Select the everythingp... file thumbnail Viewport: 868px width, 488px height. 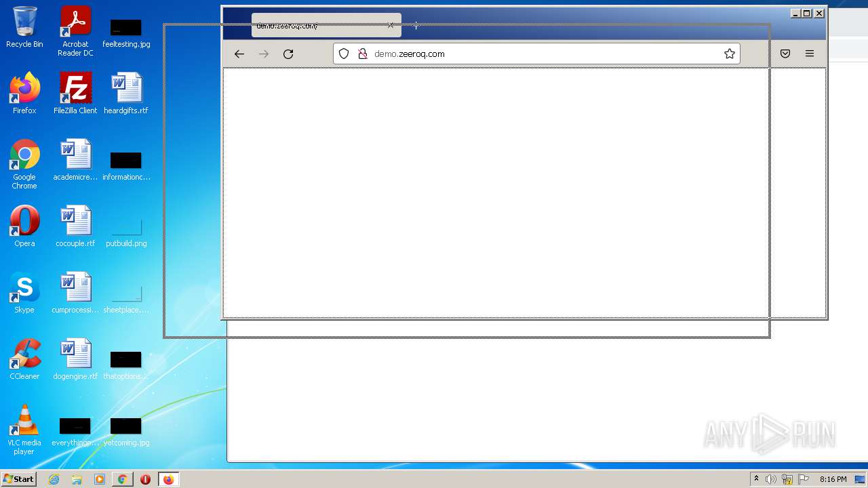[x=75, y=432]
